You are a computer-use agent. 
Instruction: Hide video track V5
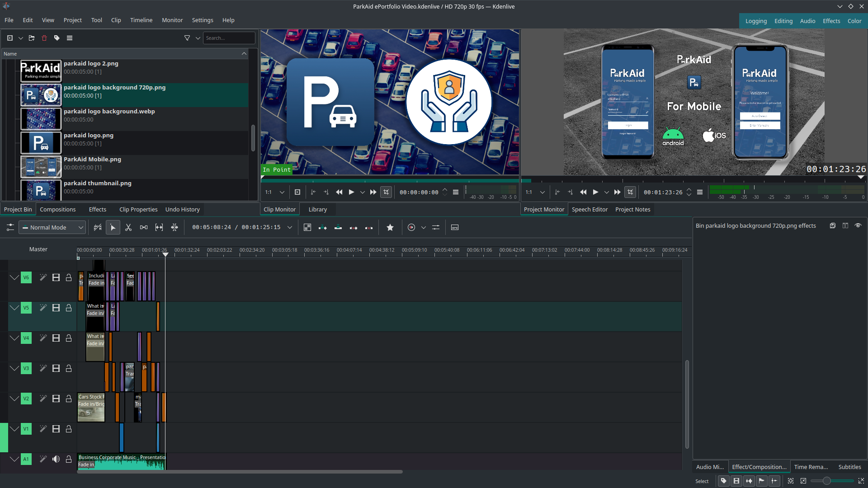coord(56,308)
